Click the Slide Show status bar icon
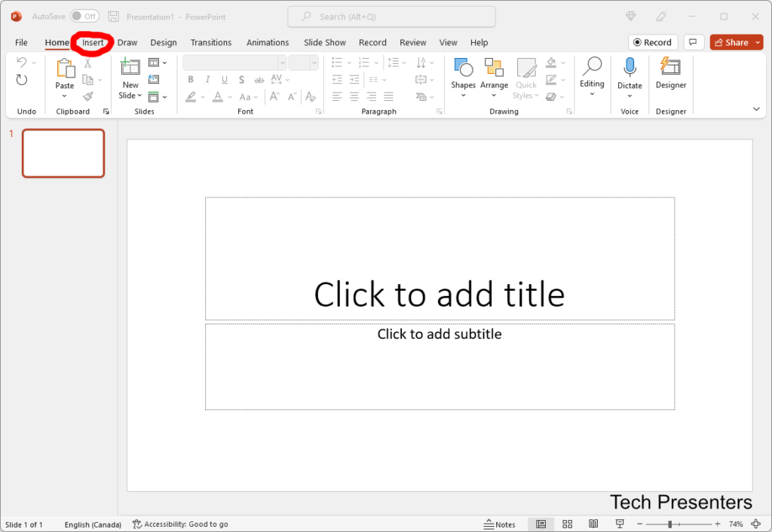Screen dimensions: 772x532 point(620,524)
